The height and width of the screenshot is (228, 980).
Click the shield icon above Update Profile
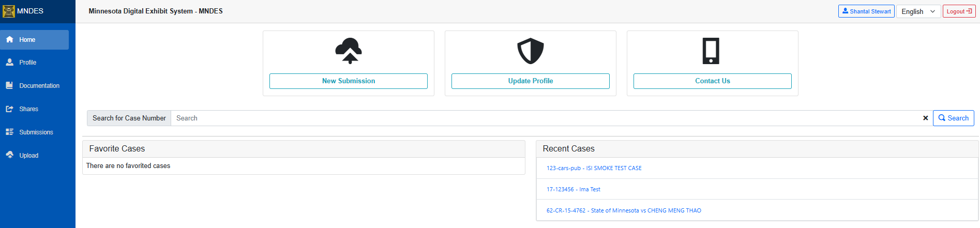(x=531, y=51)
